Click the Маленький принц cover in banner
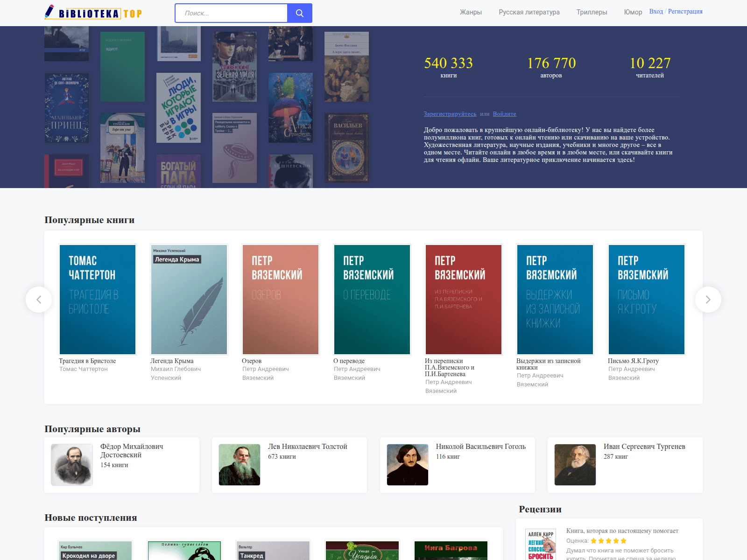This screenshot has width=747, height=560. [66, 108]
